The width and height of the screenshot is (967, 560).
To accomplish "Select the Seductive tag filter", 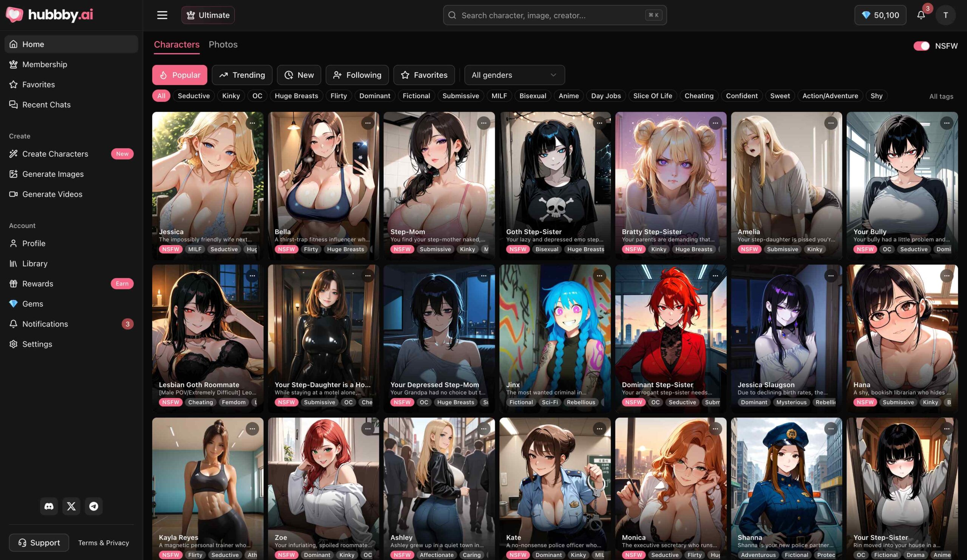I will [x=193, y=96].
